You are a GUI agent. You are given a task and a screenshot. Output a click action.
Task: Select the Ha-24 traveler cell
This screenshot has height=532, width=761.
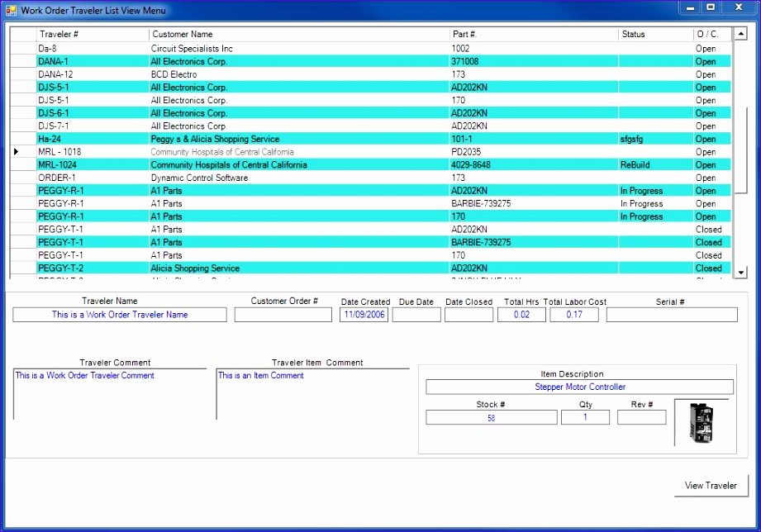[93, 139]
